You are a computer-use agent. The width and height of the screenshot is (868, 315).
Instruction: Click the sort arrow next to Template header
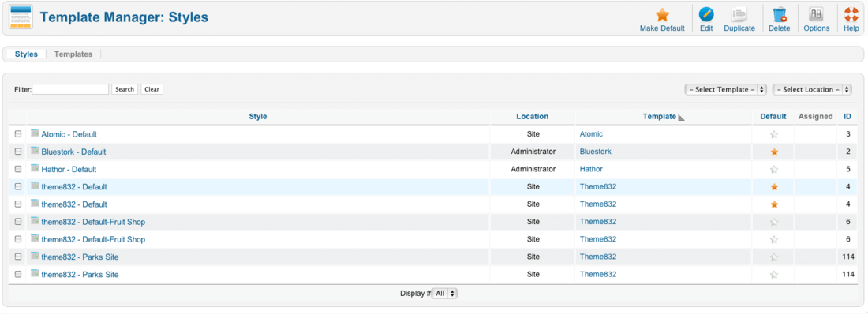(682, 118)
